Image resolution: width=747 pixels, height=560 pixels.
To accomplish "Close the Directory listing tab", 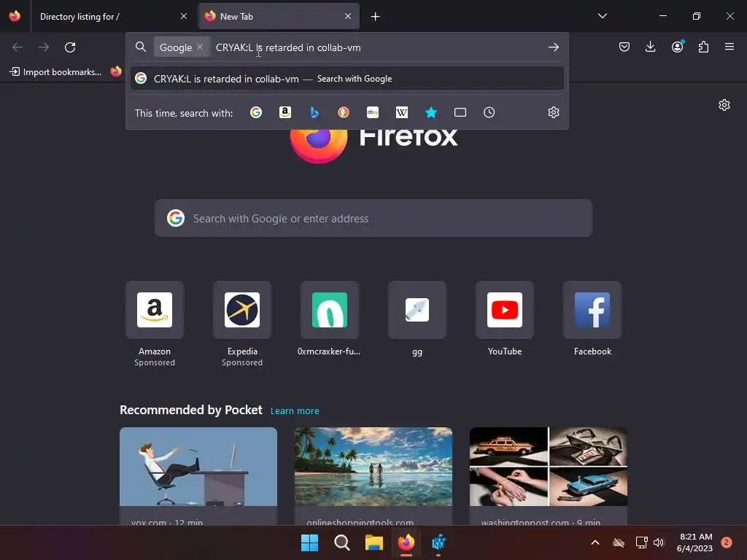I will pyautogui.click(x=184, y=16).
